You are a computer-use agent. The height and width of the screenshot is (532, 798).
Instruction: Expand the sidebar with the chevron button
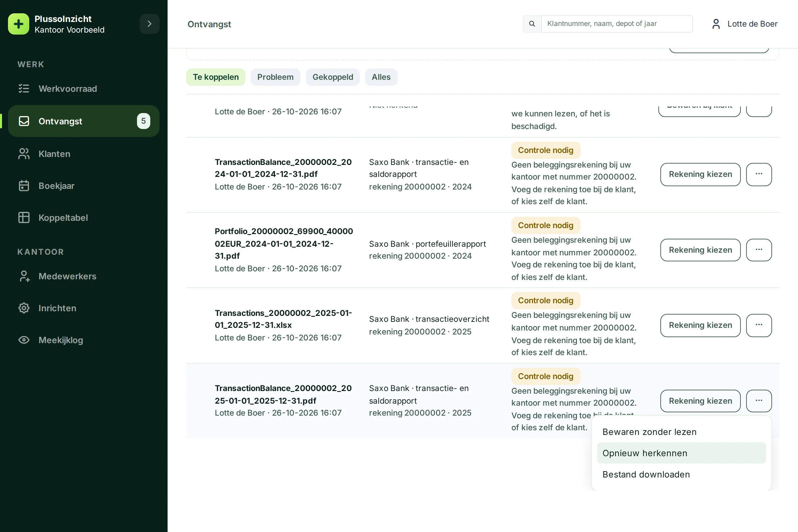point(149,24)
